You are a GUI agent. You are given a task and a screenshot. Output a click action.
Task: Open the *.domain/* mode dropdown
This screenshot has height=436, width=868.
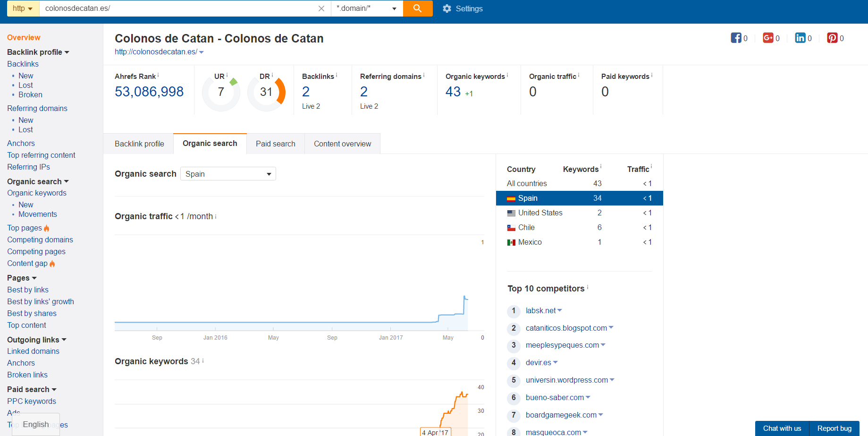click(367, 9)
